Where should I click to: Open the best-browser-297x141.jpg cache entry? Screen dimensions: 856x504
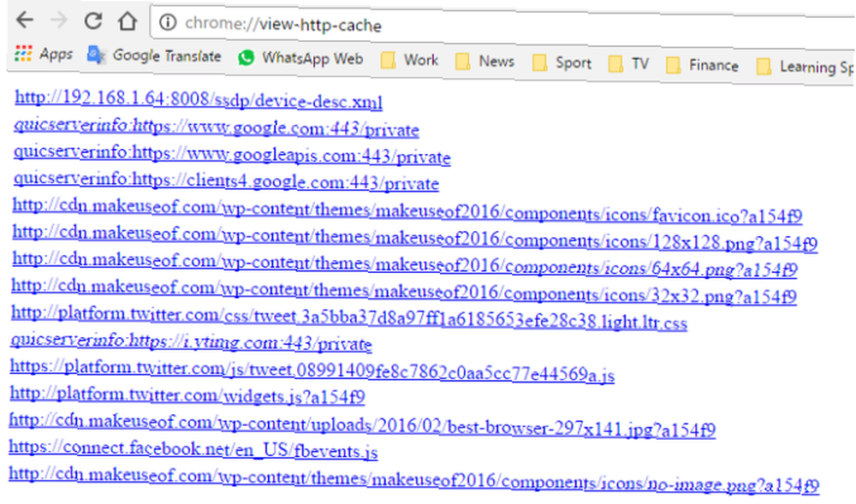[362, 425]
